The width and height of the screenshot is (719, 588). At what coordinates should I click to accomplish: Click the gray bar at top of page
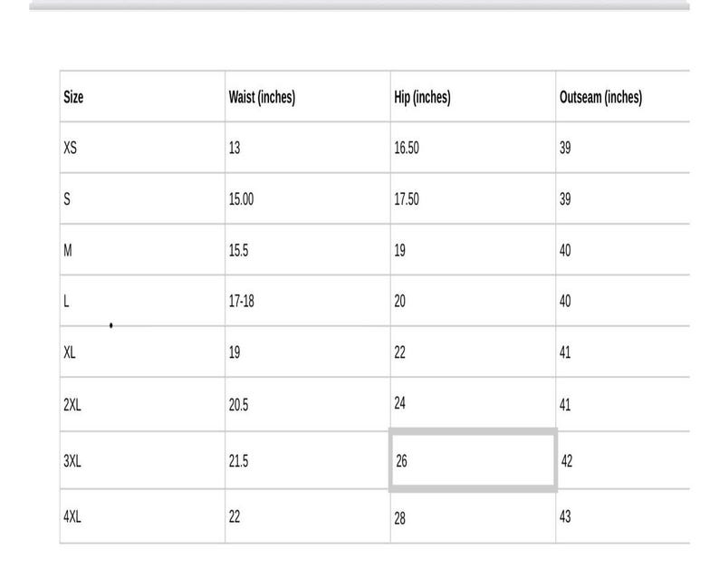point(359,5)
